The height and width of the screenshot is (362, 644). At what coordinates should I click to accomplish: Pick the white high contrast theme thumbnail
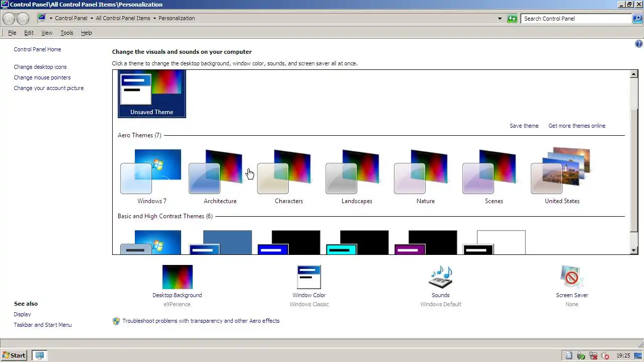[494, 242]
